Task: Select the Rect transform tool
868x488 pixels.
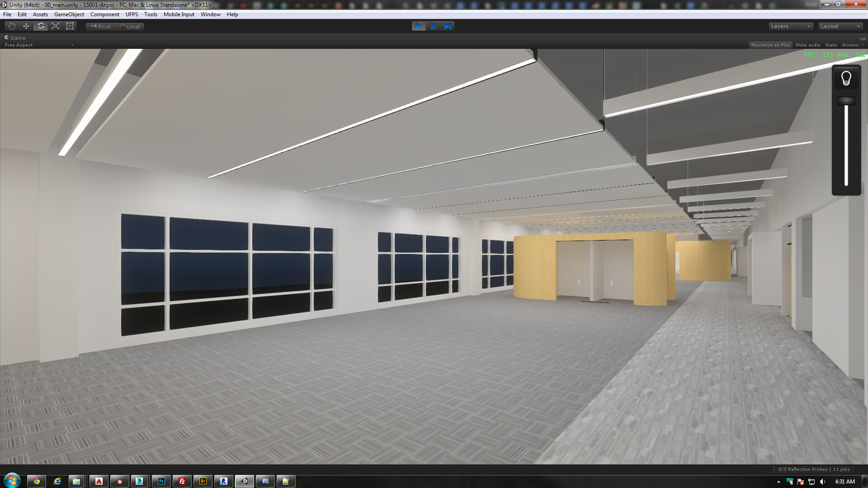Action: pyautogui.click(x=70, y=26)
